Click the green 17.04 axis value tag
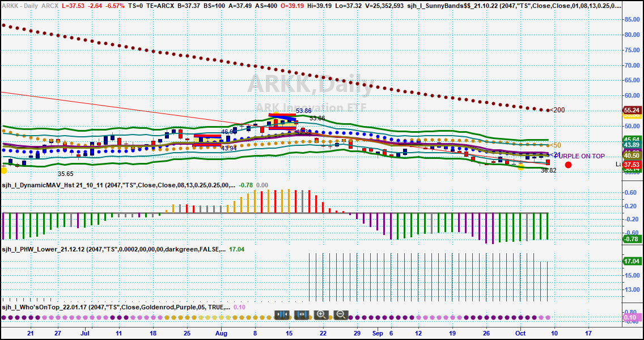Image resolution: width=644 pixels, height=340 pixels. 631,262
